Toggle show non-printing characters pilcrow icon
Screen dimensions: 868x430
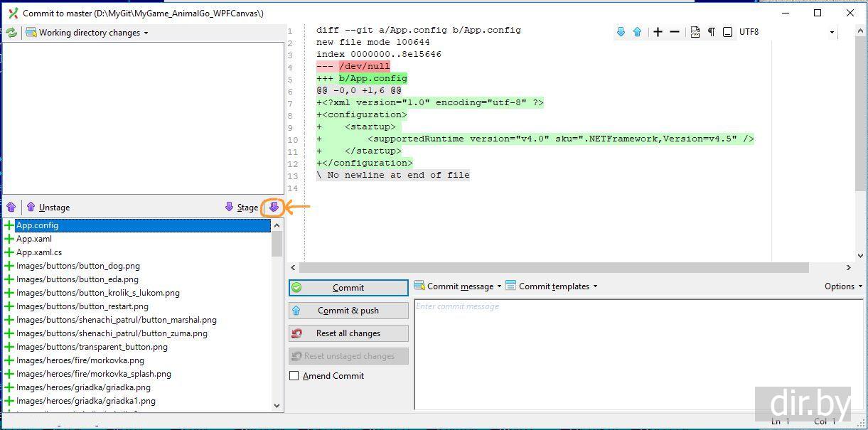711,32
